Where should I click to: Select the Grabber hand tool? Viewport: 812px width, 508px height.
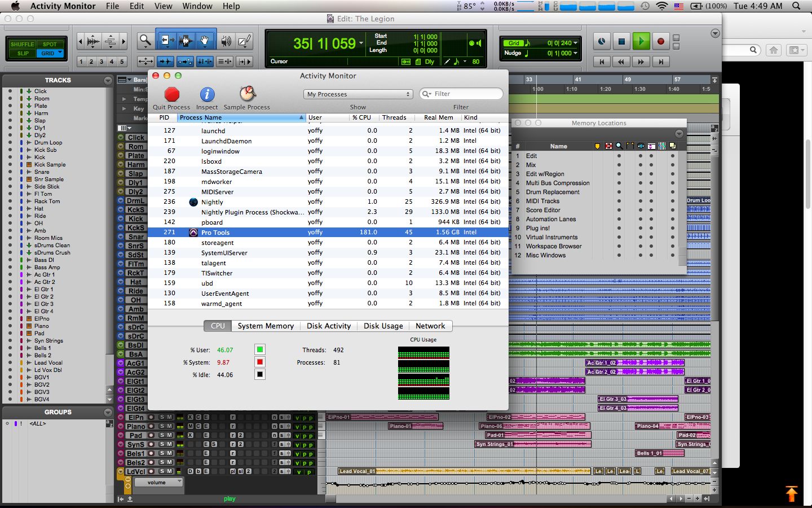[205, 41]
